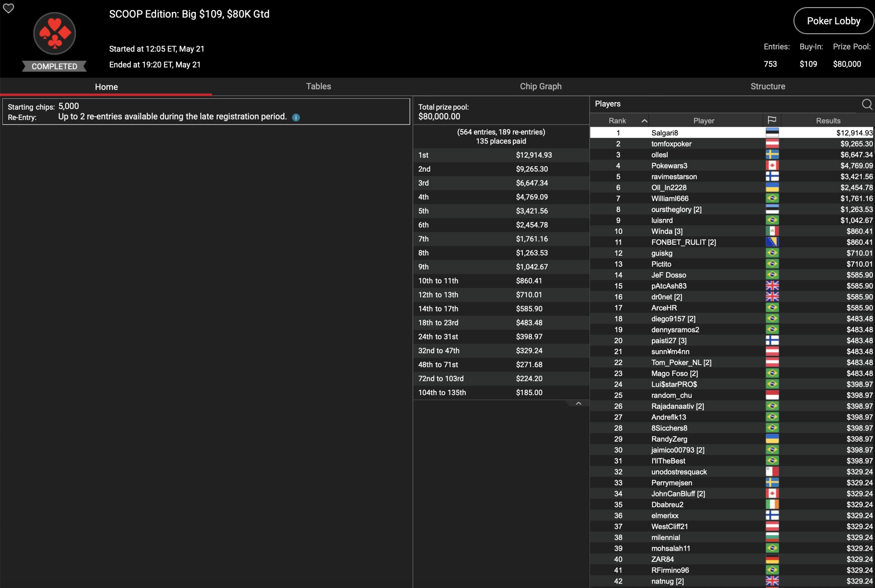Collapse the prize payout list chevron
875x588 pixels.
578,403
